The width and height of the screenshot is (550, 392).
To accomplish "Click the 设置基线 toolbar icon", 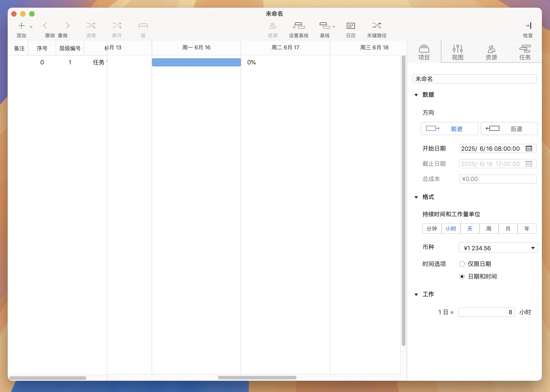I will coord(298,26).
